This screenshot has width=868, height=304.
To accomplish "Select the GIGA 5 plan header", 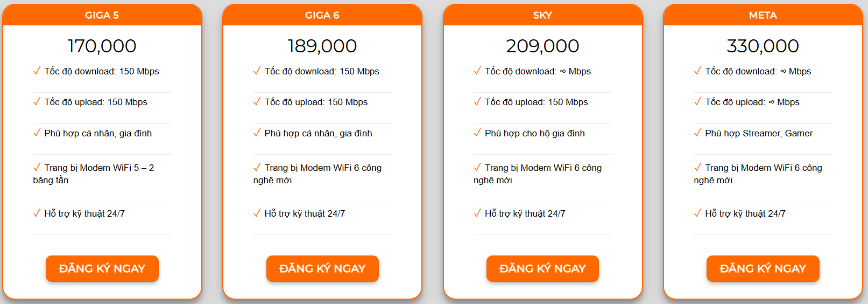I will [x=102, y=15].
